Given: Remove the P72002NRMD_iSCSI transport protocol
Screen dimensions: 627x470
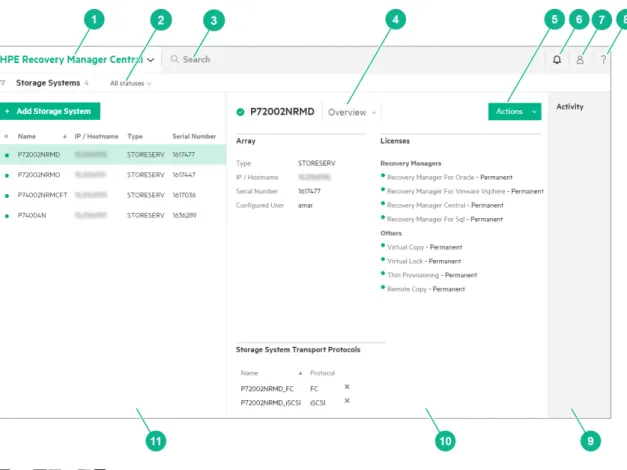Looking at the screenshot, I should pyautogui.click(x=347, y=401).
